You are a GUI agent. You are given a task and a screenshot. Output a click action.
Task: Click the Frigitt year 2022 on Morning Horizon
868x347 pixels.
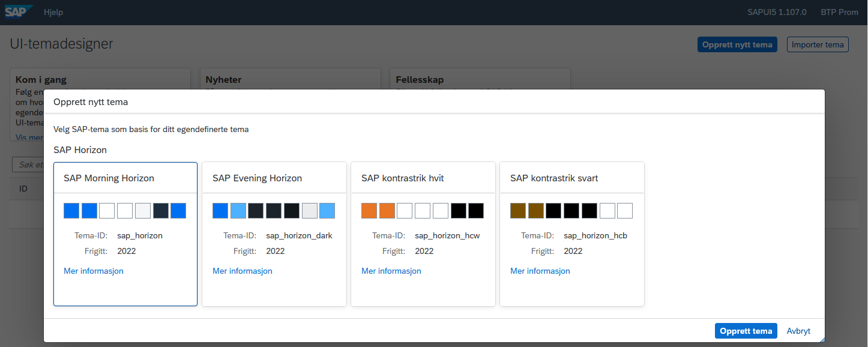(x=126, y=251)
